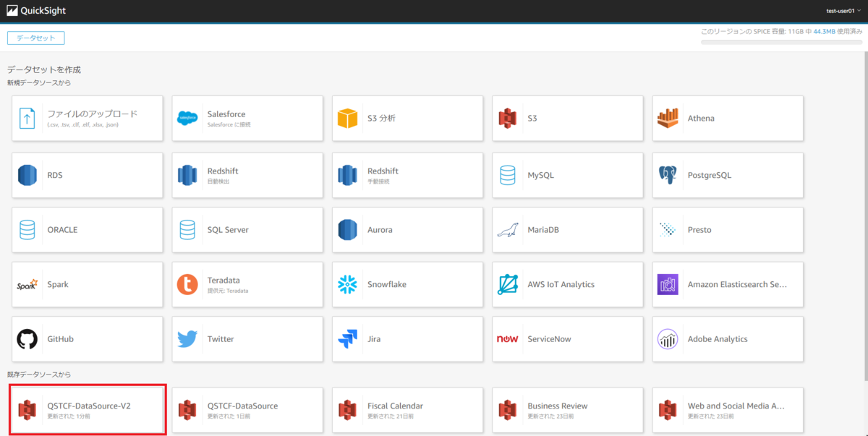
Task: Click the Redshift 自動検出 icon
Action: tap(187, 174)
